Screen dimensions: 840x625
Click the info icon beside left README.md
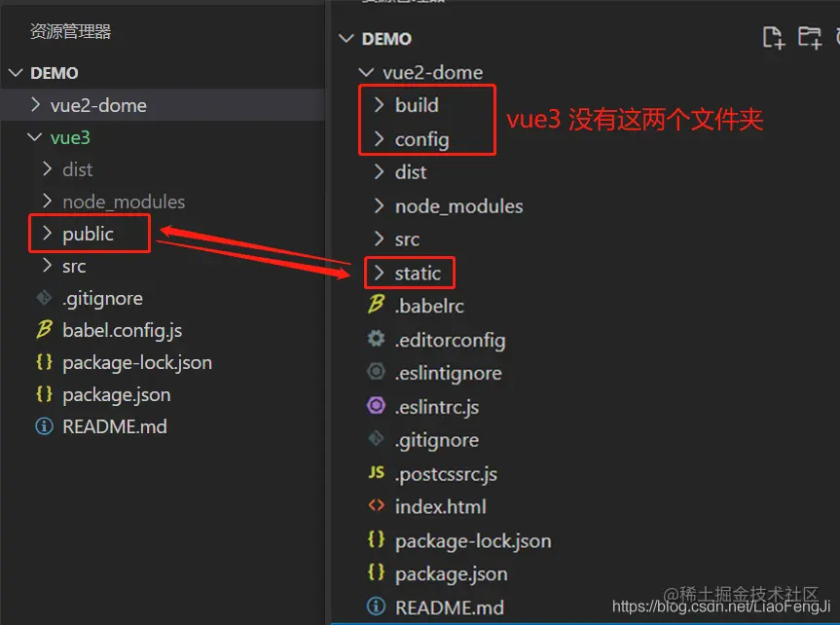[44, 426]
